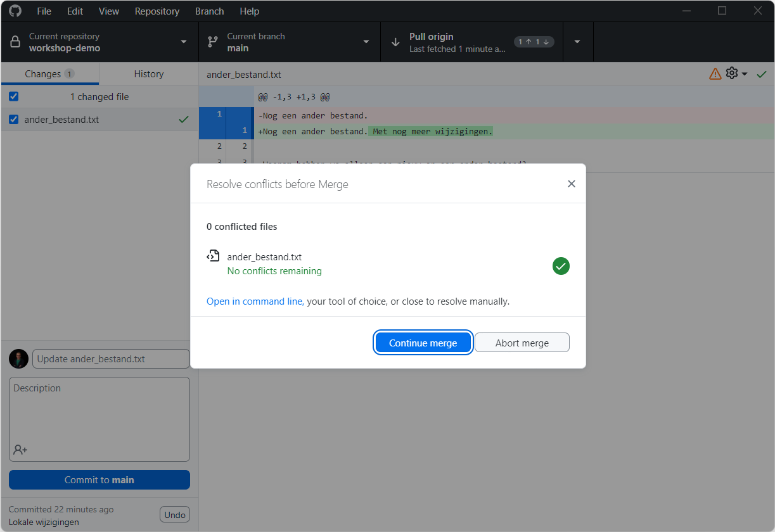Click the user avatar beside the commit summary
Screen dimensions: 775x532
click(18, 358)
